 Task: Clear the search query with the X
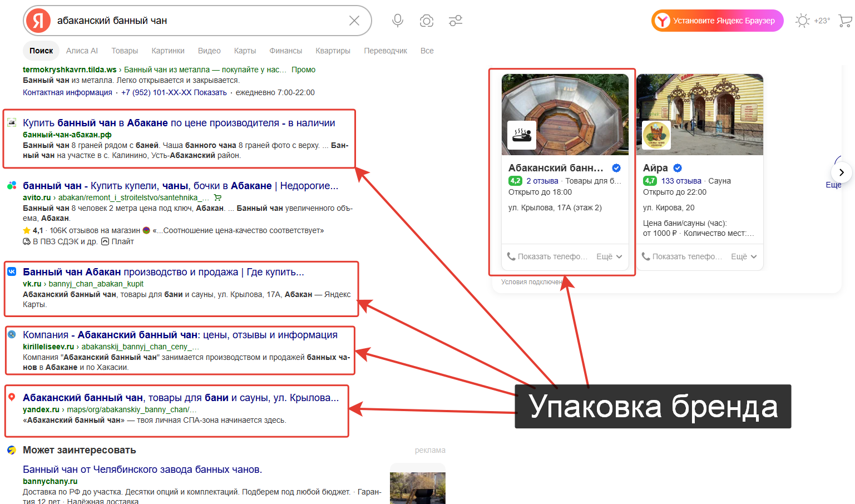[x=354, y=21]
